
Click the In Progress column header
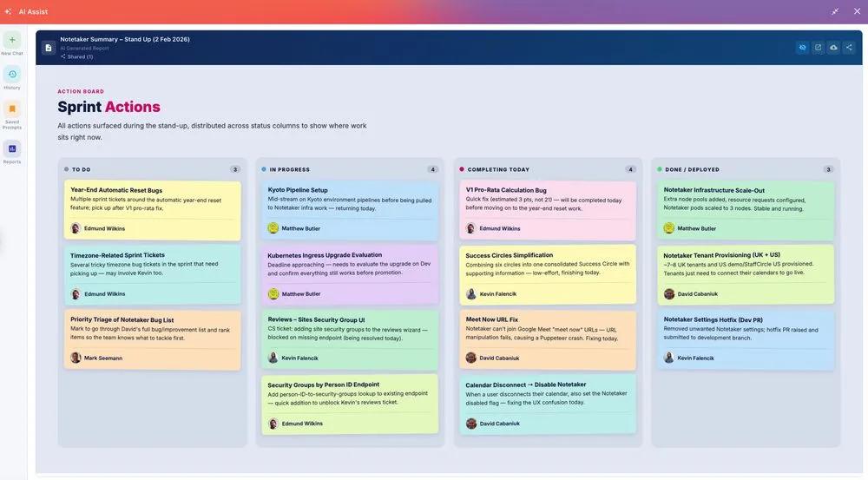[289, 169]
